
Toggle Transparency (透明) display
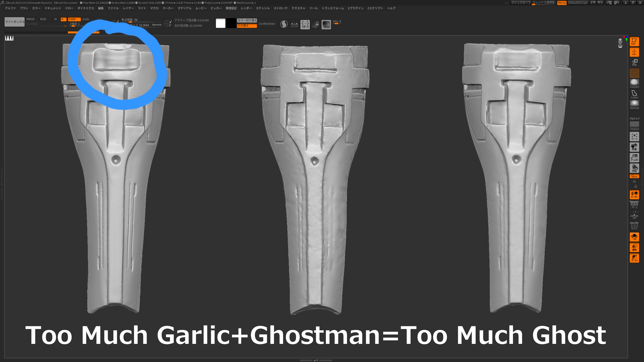point(634,247)
